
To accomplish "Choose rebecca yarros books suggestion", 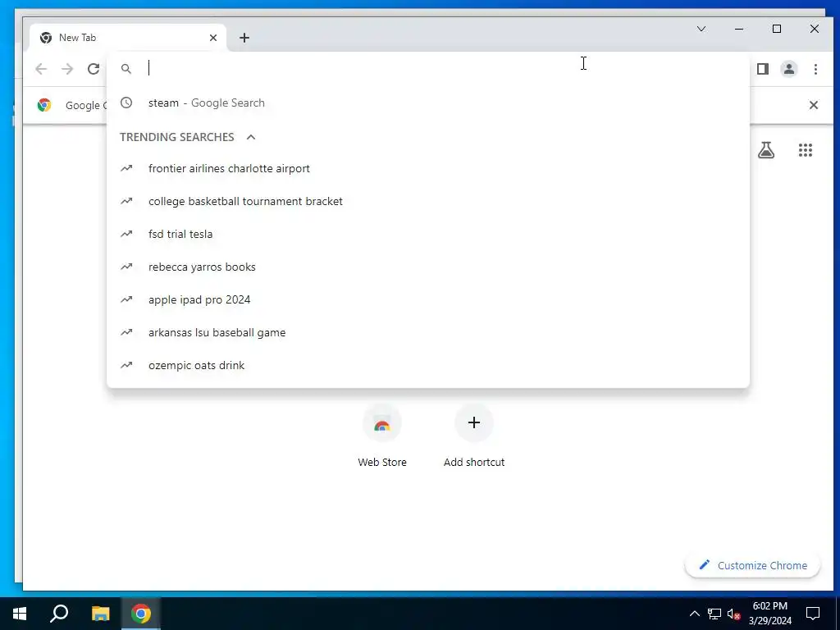I will (x=428, y=267).
